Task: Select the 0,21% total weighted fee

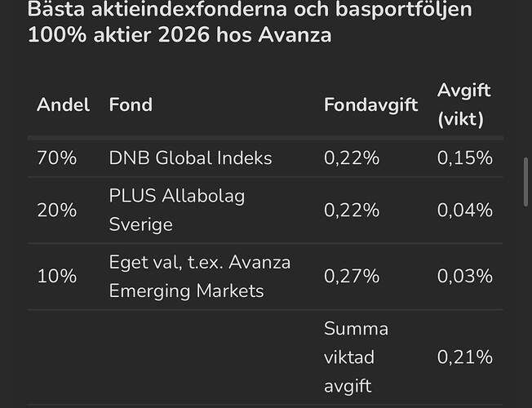Action: pyautogui.click(x=465, y=356)
